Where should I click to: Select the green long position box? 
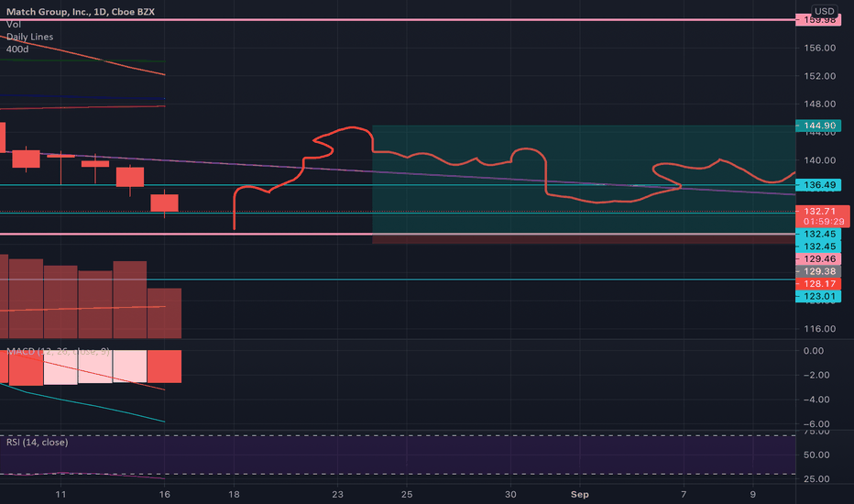[x=584, y=180]
